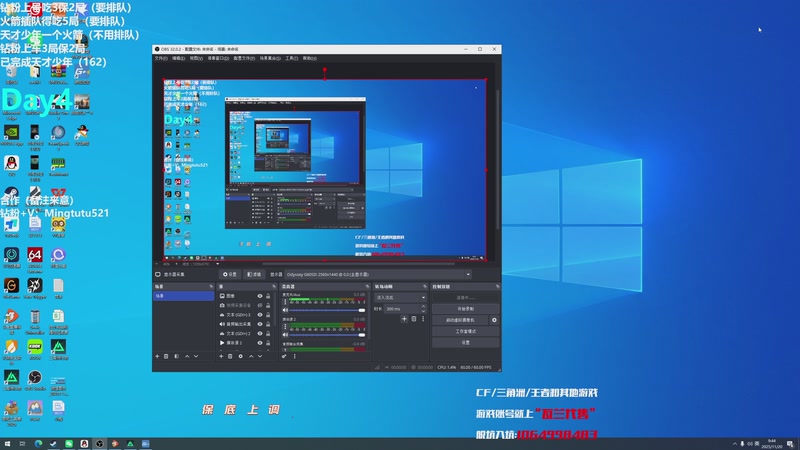The height and width of the screenshot is (450, 800).
Task: Open Microsoft Edge from taskbar
Action: click(x=38, y=444)
